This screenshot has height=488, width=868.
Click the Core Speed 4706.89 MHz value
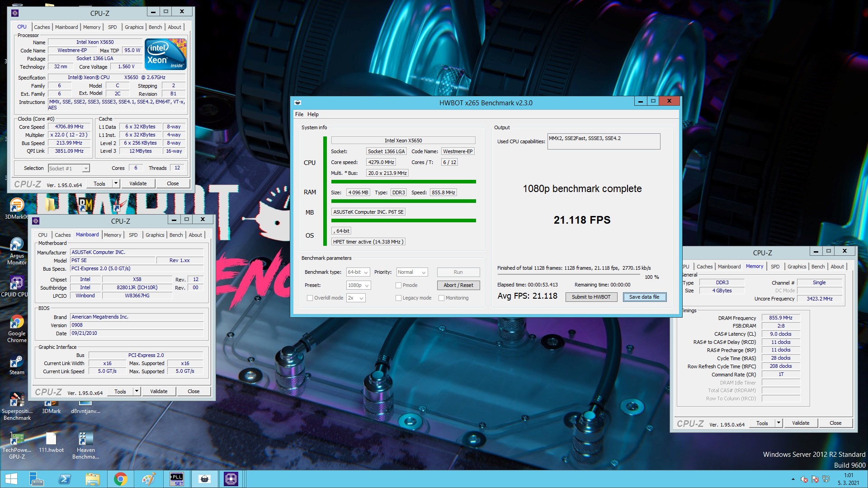[x=69, y=127]
